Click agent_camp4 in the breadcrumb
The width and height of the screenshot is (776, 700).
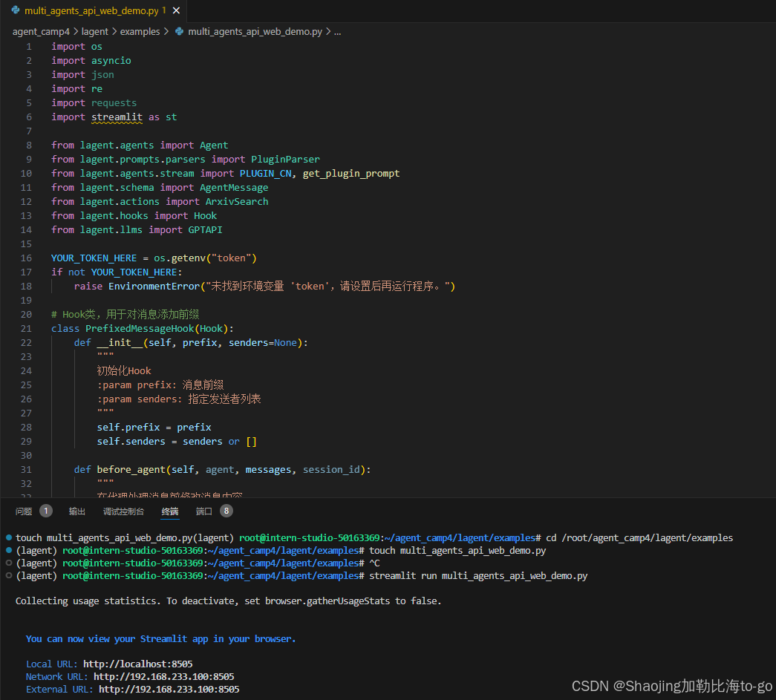tap(41, 32)
